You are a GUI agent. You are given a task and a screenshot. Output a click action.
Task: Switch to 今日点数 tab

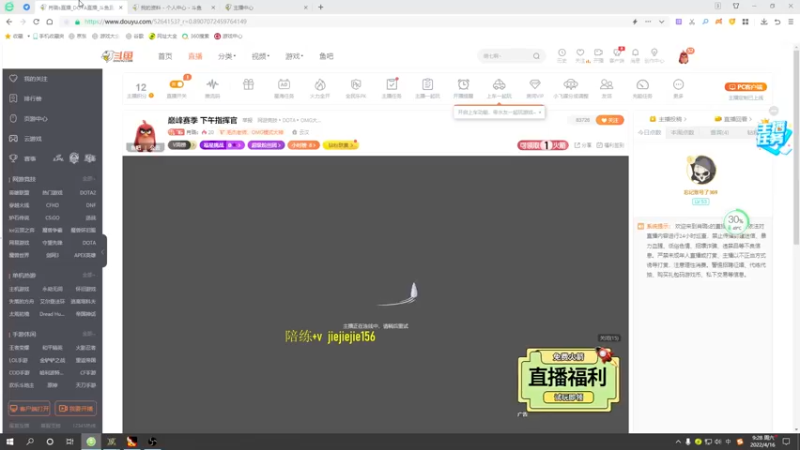(649, 133)
